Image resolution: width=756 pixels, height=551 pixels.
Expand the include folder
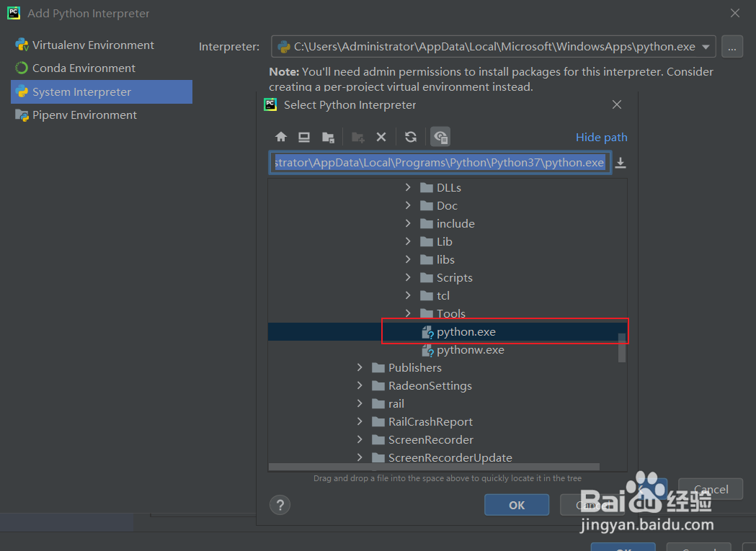(408, 223)
